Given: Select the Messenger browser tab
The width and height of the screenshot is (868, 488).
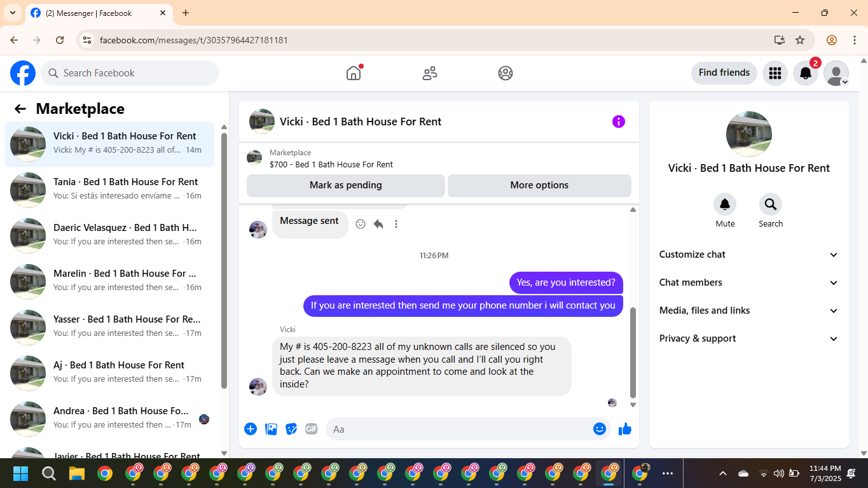Looking at the screenshot, I should pos(100,13).
